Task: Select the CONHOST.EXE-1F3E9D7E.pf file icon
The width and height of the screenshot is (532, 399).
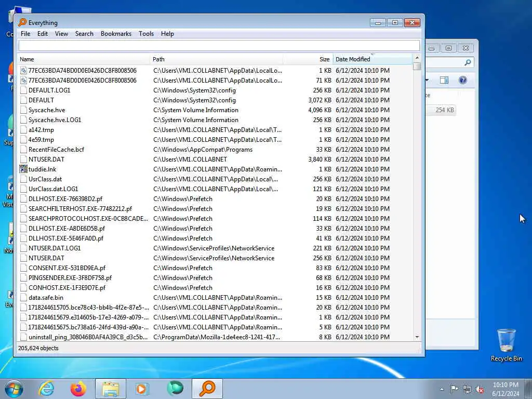Action: [x=23, y=287]
